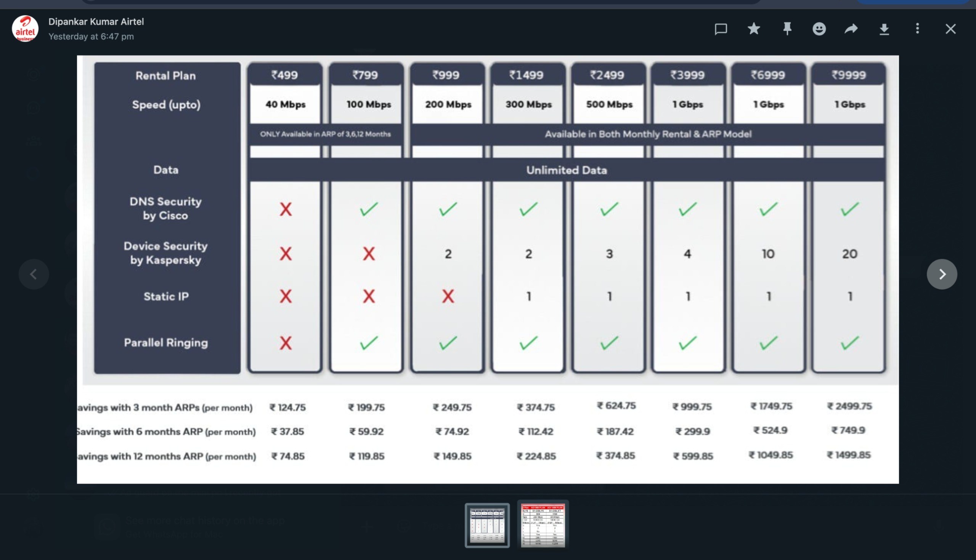Click 'Device Security by Kaspersky' label

pos(165,253)
